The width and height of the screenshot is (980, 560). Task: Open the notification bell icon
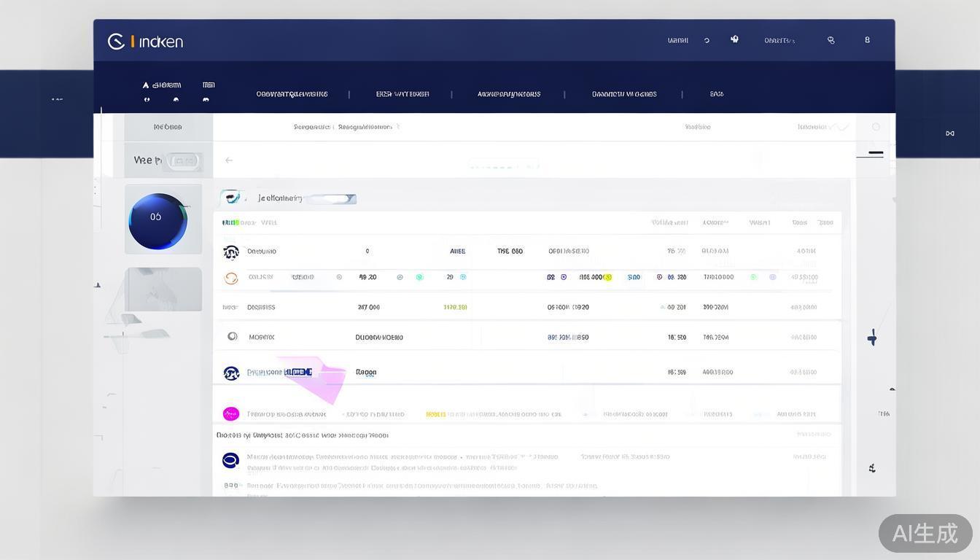(734, 39)
